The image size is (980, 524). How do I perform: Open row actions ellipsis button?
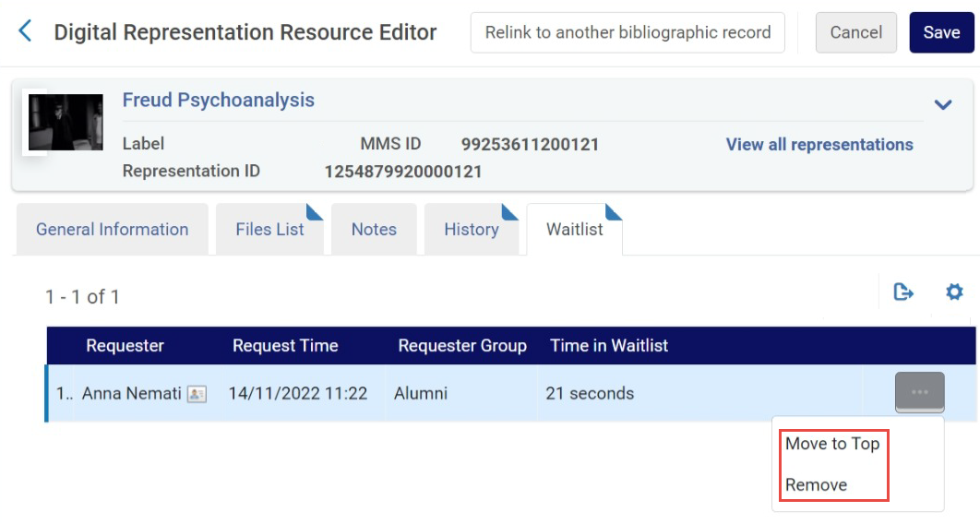919,392
